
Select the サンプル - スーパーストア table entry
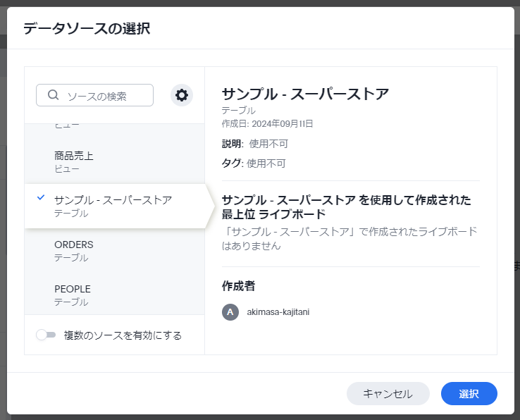(113, 206)
